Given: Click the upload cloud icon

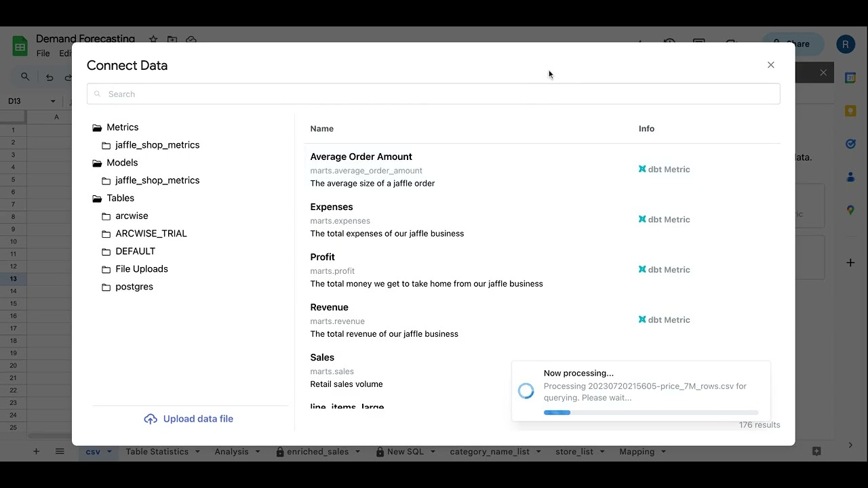Looking at the screenshot, I should tap(151, 419).
